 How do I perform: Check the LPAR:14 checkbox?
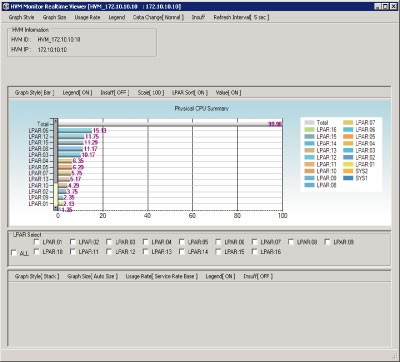click(x=182, y=252)
